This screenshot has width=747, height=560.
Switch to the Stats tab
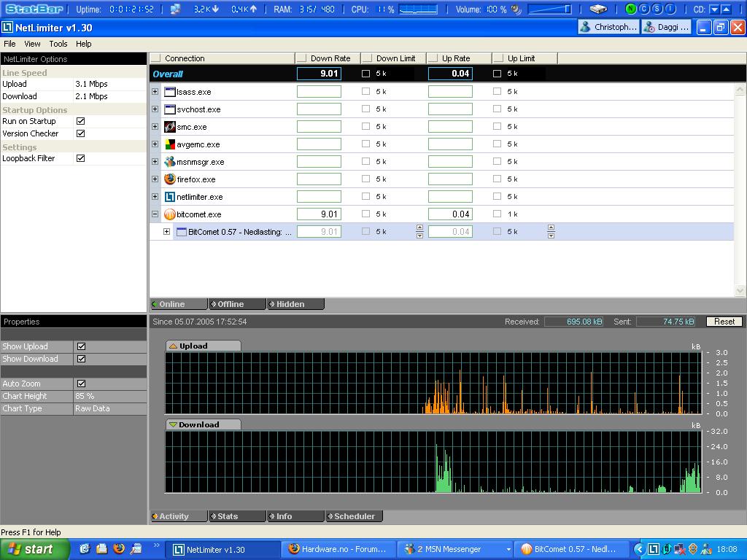pos(237,516)
